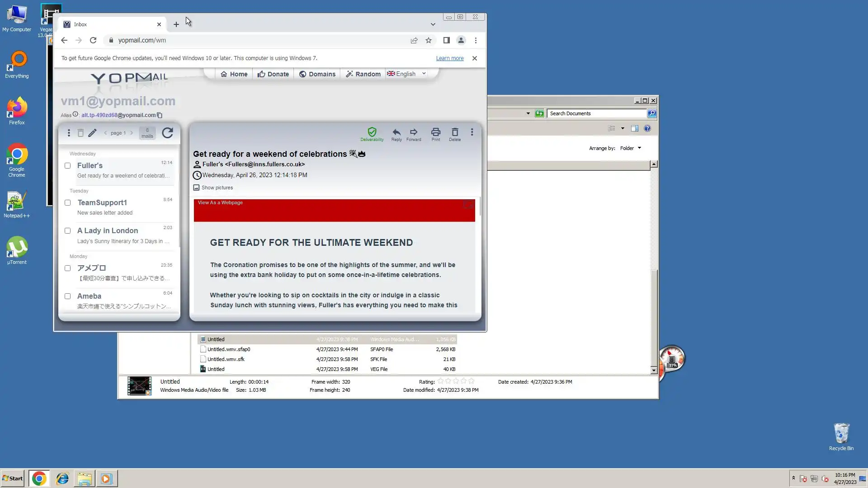
Task: Follow the Learn more link
Action: (449, 58)
